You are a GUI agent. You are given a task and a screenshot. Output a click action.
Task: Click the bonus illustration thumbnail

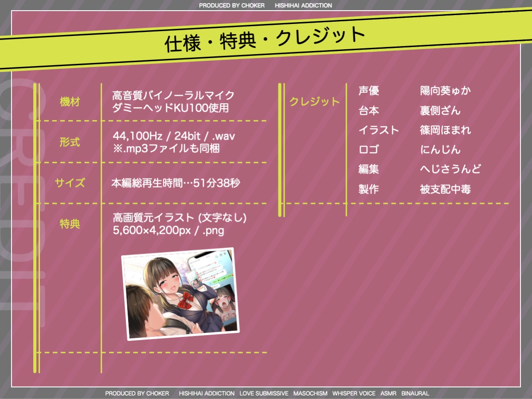tap(180, 294)
